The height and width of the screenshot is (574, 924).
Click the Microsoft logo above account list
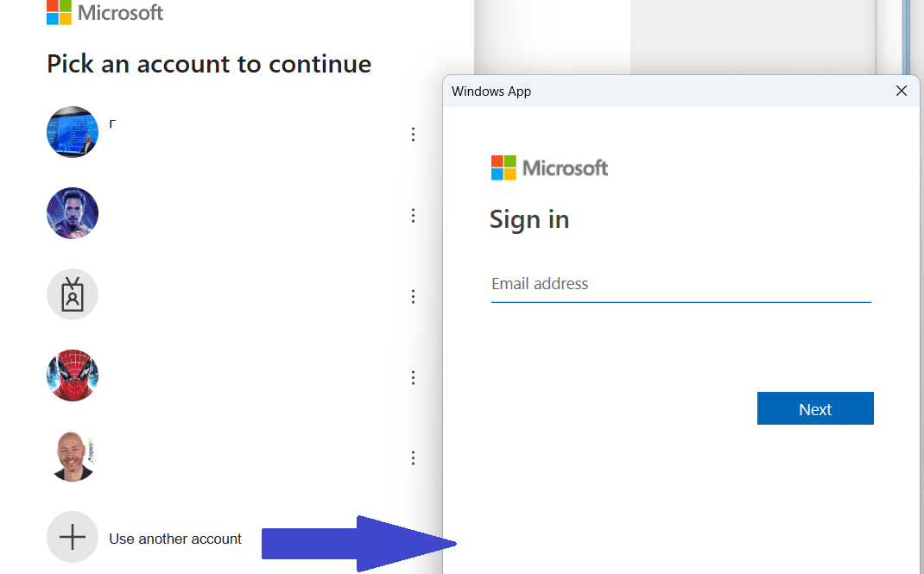tap(104, 12)
